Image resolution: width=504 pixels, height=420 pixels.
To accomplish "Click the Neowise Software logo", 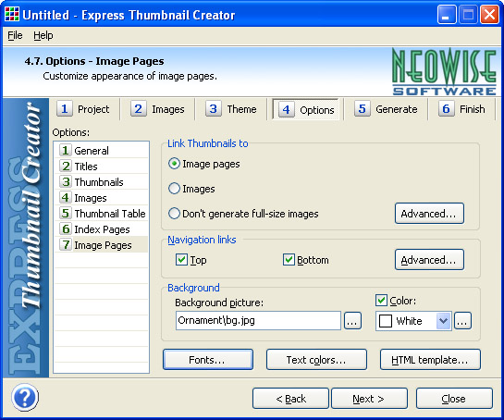I will 444,72.
